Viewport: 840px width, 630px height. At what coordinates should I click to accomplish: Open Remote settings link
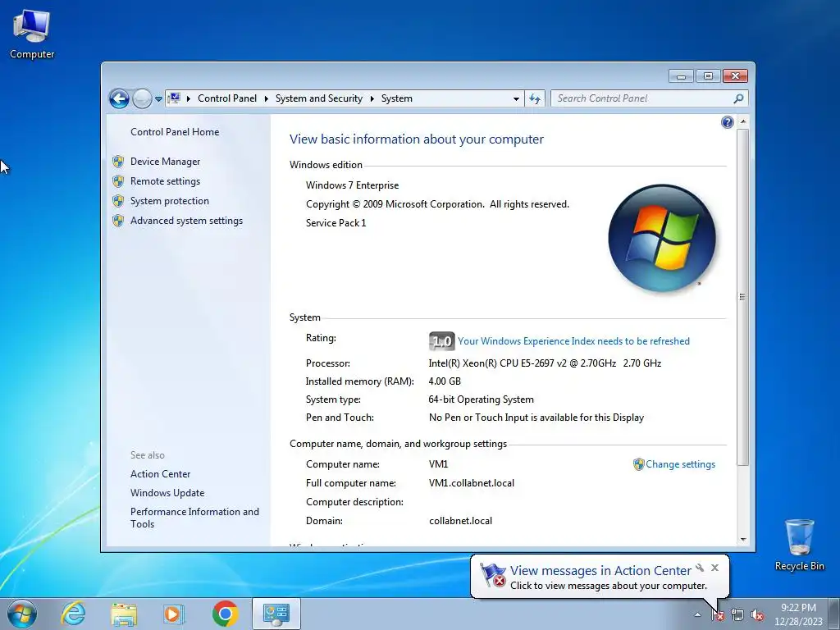click(x=165, y=181)
